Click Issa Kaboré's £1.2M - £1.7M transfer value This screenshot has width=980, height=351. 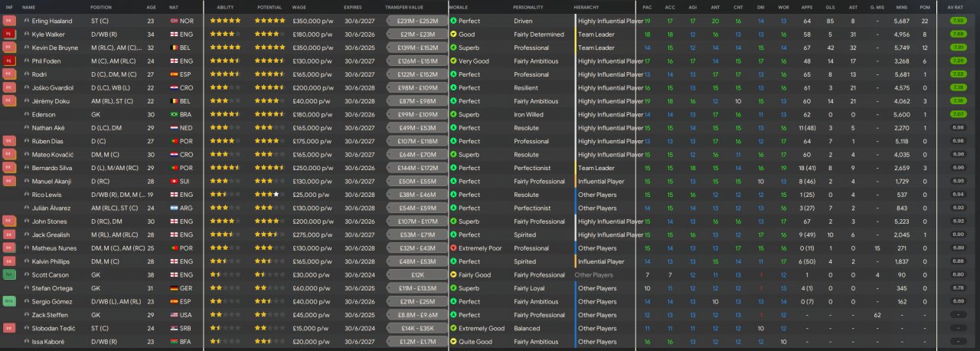coord(416,342)
